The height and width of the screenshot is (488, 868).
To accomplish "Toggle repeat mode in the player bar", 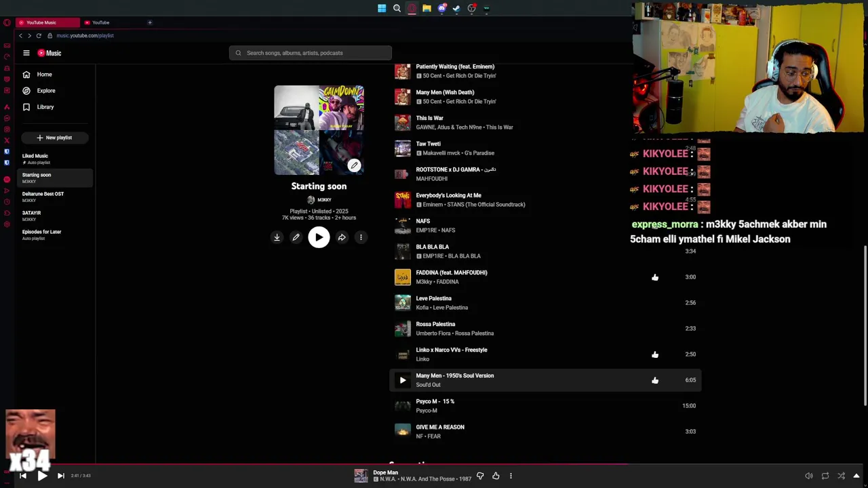I will (x=825, y=476).
